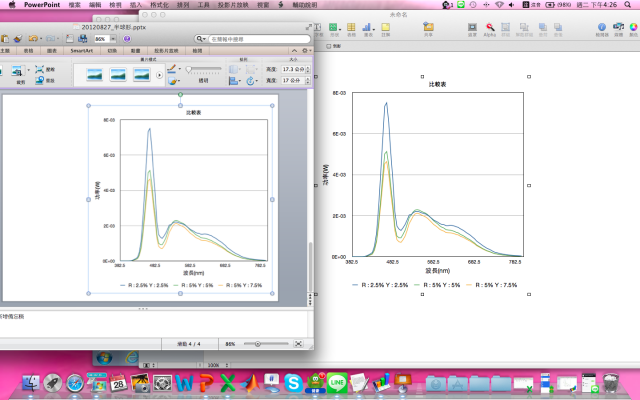Screen dimensions: 640x400
Task: Open the ribbon gear settings menu
Action: pos(306,51)
